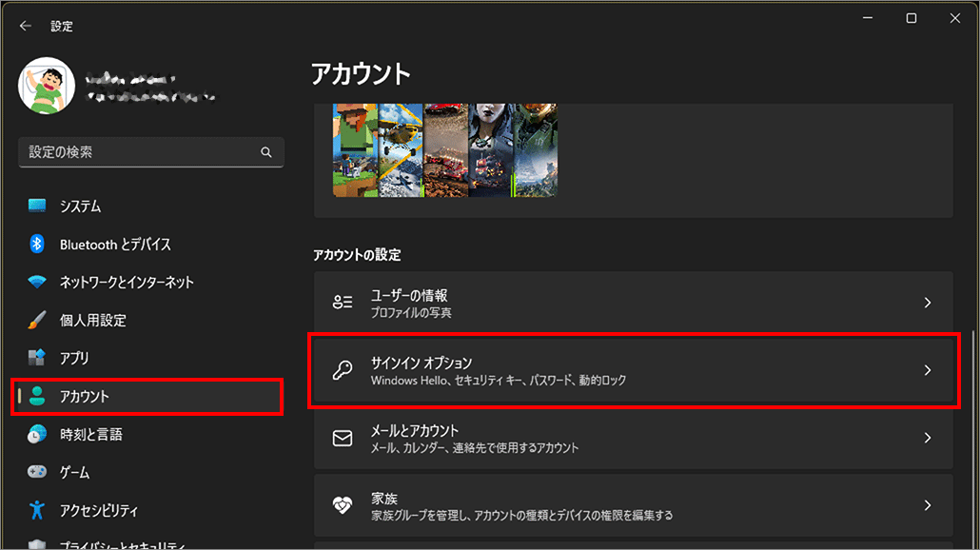Open 時刻と言語 label

coord(90,434)
